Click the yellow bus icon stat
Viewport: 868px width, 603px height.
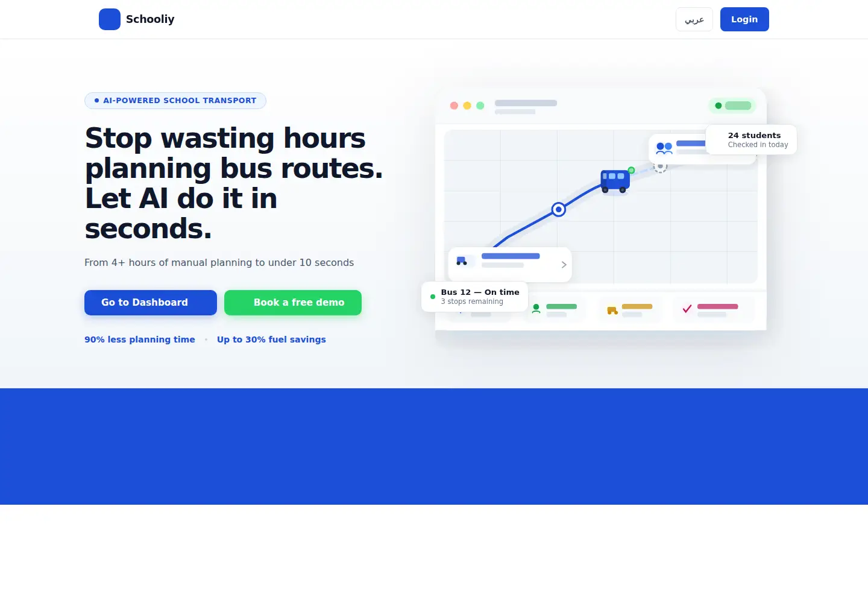coord(612,310)
